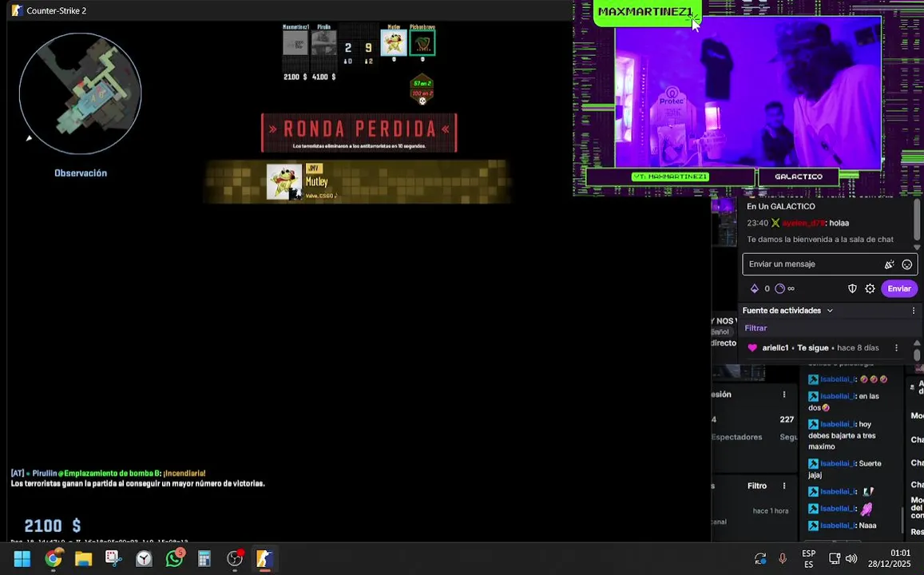Open the Snipping Tool taskbar icon
The image size is (924, 575).
113,558
